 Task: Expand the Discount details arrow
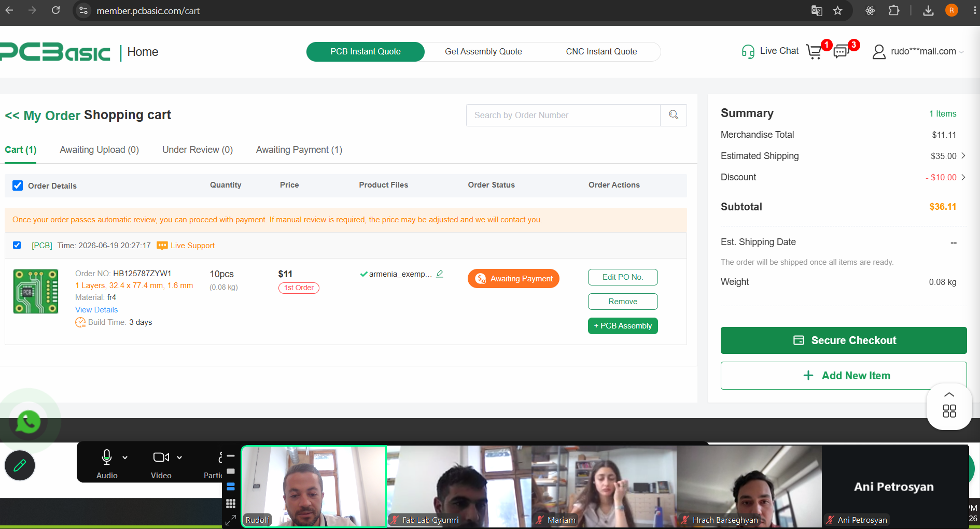pyautogui.click(x=963, y=177)
